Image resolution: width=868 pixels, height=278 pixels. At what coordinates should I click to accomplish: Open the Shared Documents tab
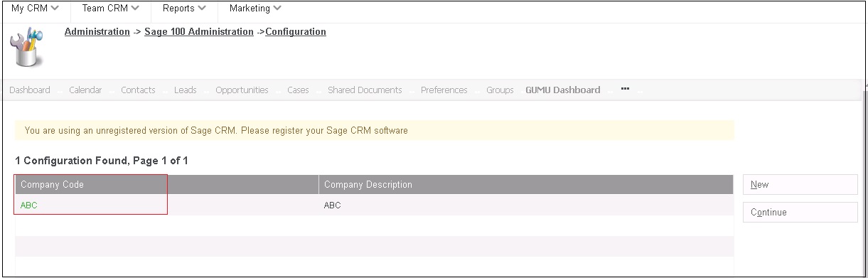click(365, 90)
